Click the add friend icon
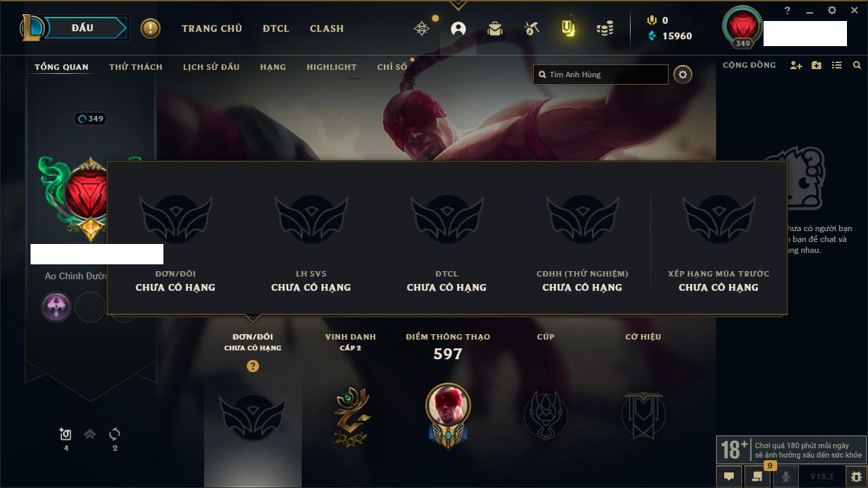The height and width of the screenshot is (488, 868). point(796,66)
